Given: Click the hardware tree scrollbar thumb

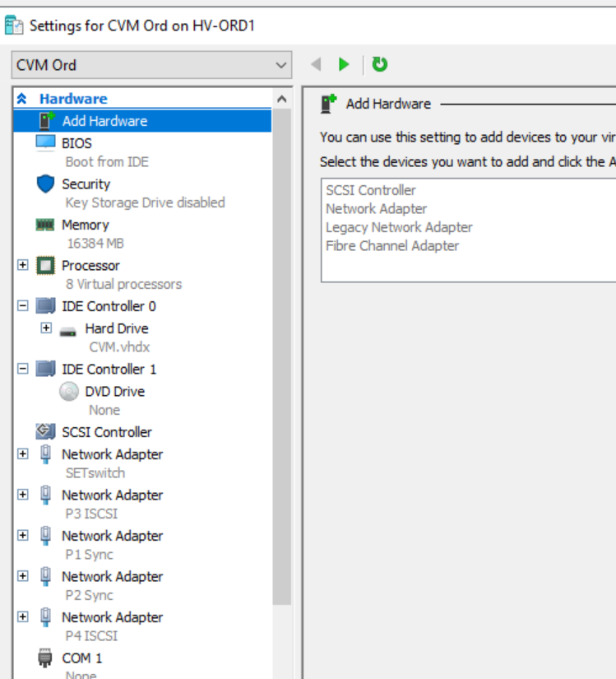Looking at the screenshot, I should [x=281, y=356].
